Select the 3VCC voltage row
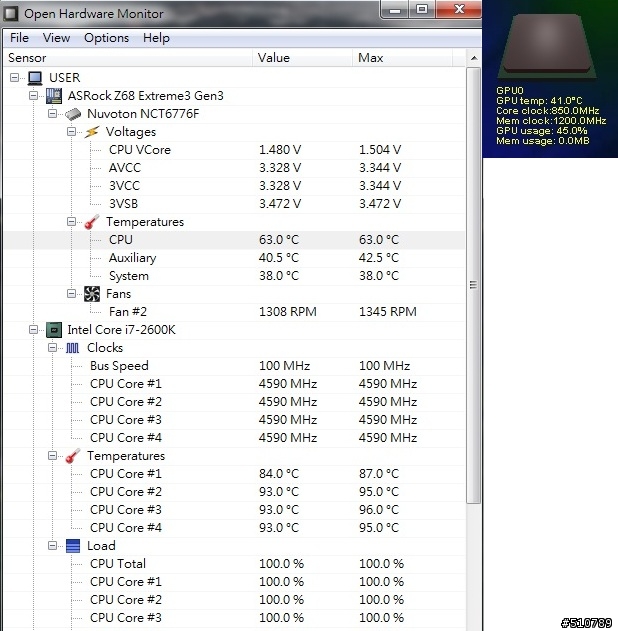The height and width of the screenshot is (631, 618). pyautogui.click(x=235, y=186)
